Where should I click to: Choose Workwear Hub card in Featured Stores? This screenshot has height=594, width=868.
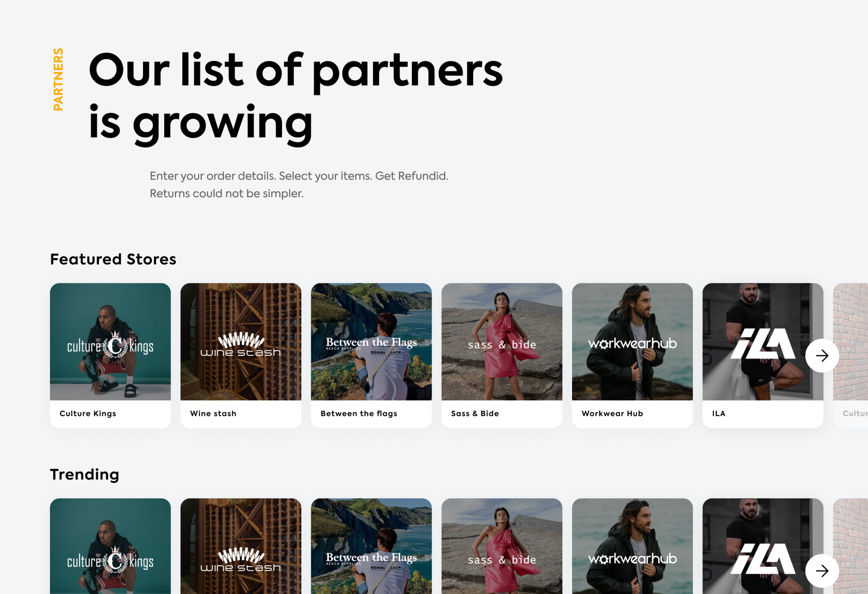tap(633, 356)
